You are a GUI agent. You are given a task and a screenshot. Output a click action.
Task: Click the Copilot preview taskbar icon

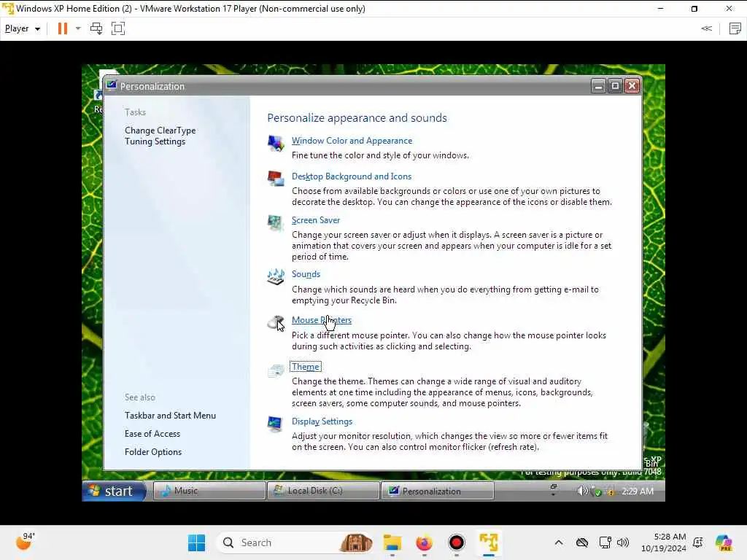724,542
